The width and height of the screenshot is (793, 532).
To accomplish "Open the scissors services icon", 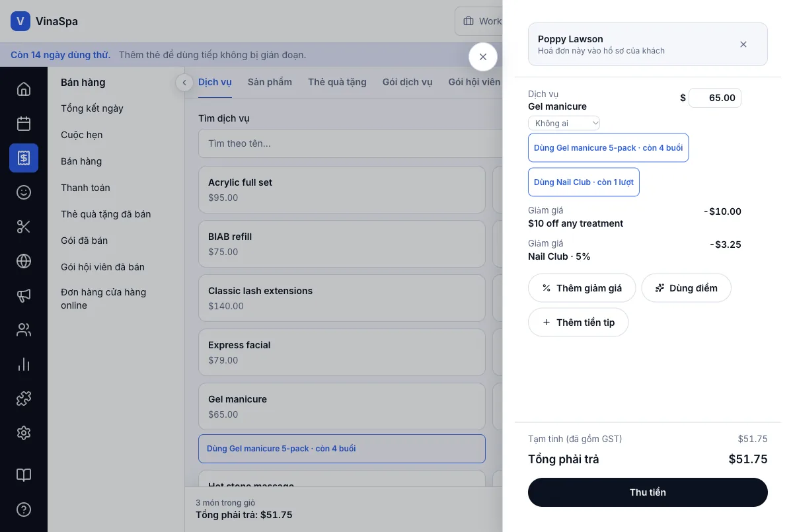I will click(24, 227).
